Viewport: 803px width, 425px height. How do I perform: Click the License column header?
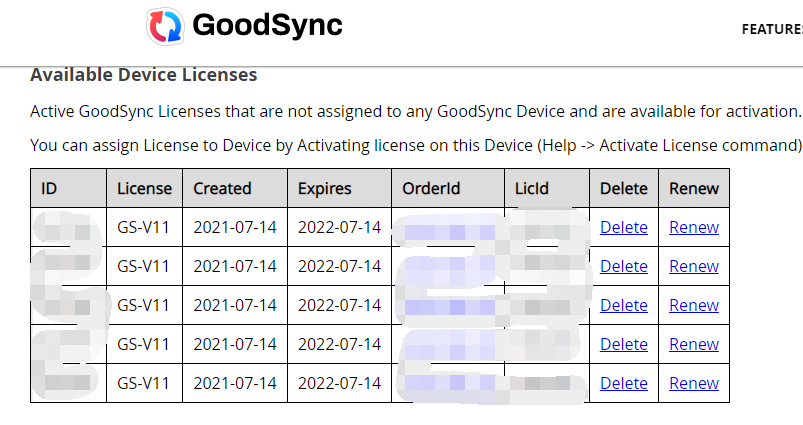[144, 188]
